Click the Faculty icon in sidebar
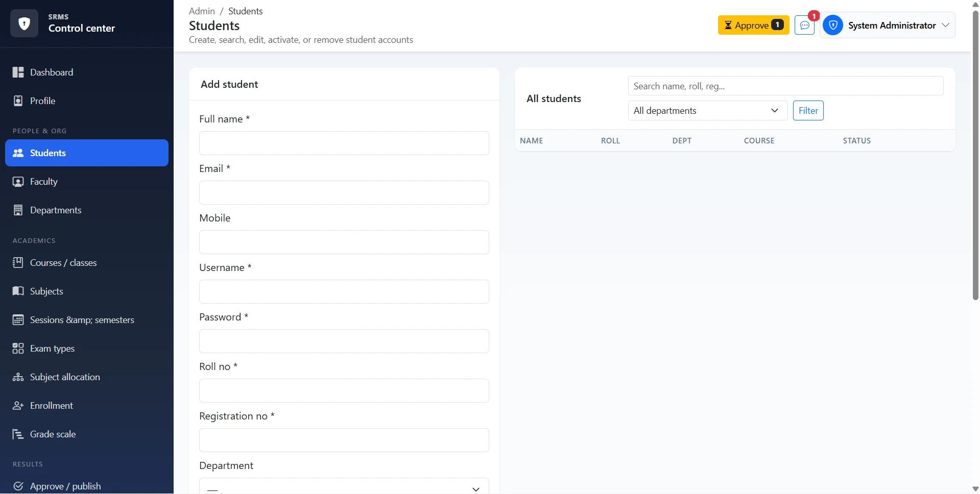Image resolution: width=980 pixels, height=494 pixels. click(x=18, y=182)
